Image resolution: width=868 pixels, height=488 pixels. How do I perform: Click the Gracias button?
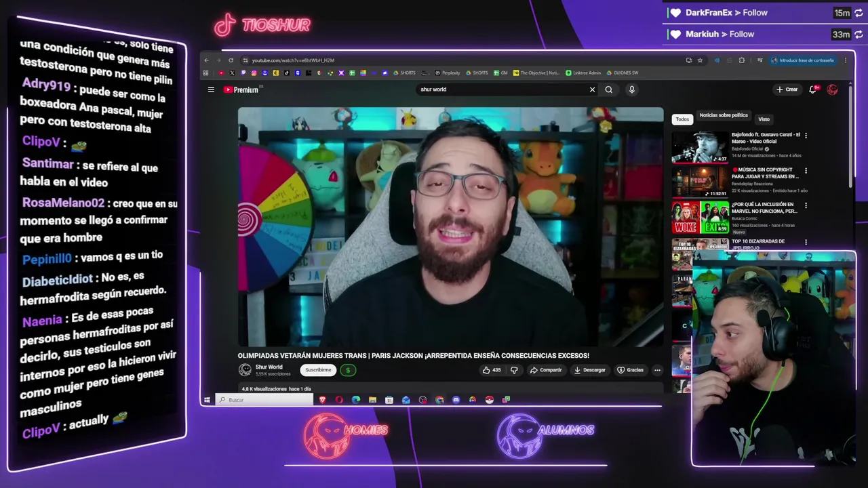tap(630, 370)
